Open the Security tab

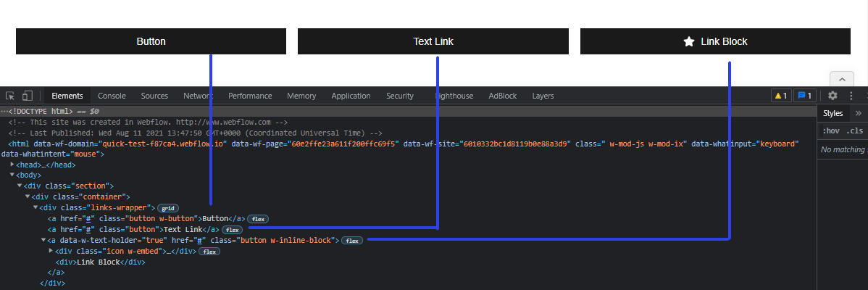pyautogui.click(x=400, y=96)
